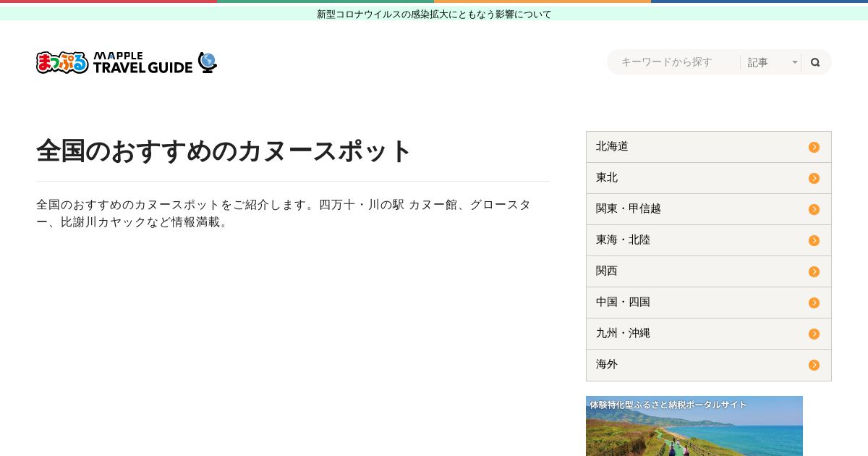The height and width of the screenshot is (456, 868).
Task: Click the globe icon beside Travel Guide
Action: 208,62
